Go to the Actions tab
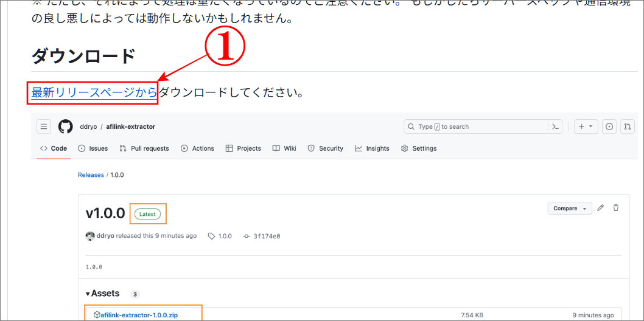The height and width of the screenshot is (321, 644). point(198,148)
